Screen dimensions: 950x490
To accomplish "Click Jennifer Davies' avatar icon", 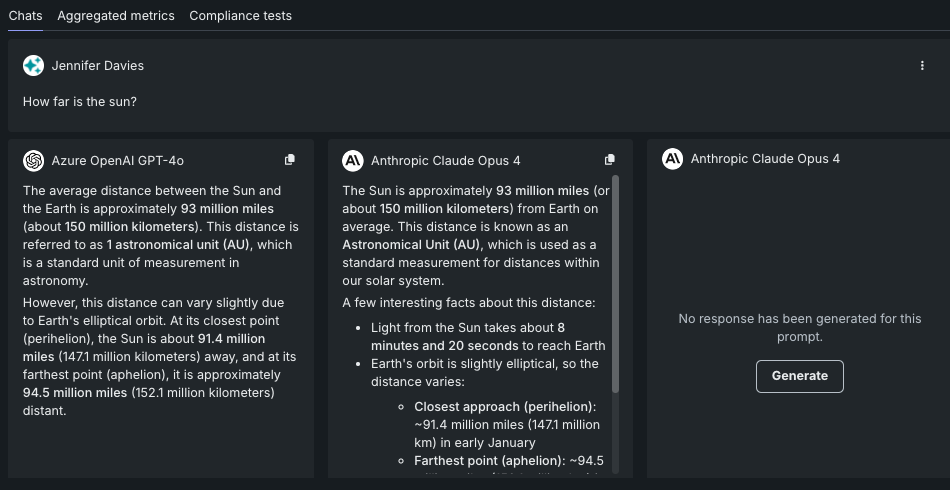I will coord(34,65).
